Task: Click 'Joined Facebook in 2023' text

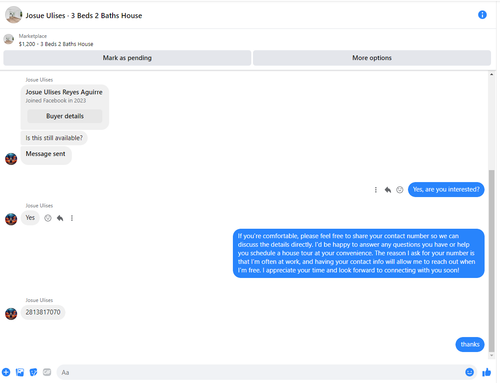Action: [56, 101]
